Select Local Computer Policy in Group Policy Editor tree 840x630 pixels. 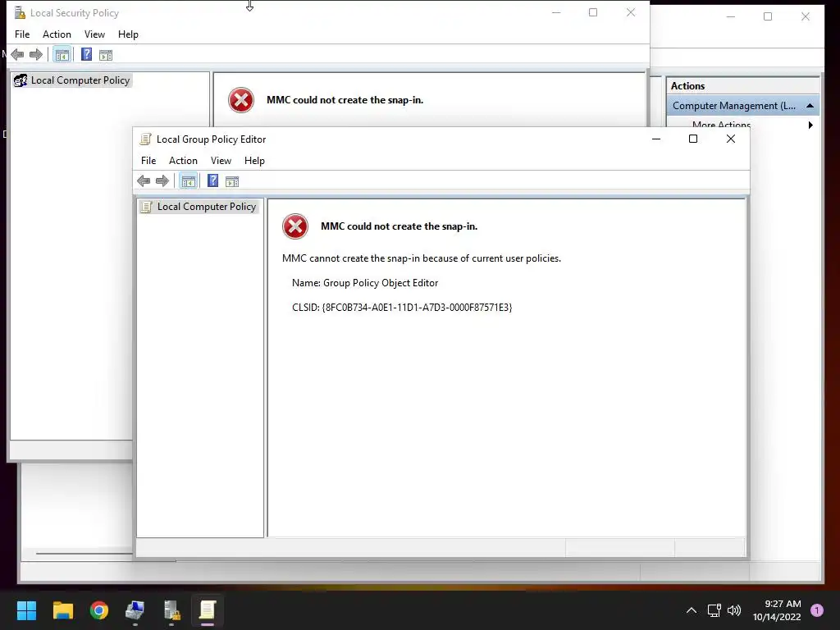(199, 207)
